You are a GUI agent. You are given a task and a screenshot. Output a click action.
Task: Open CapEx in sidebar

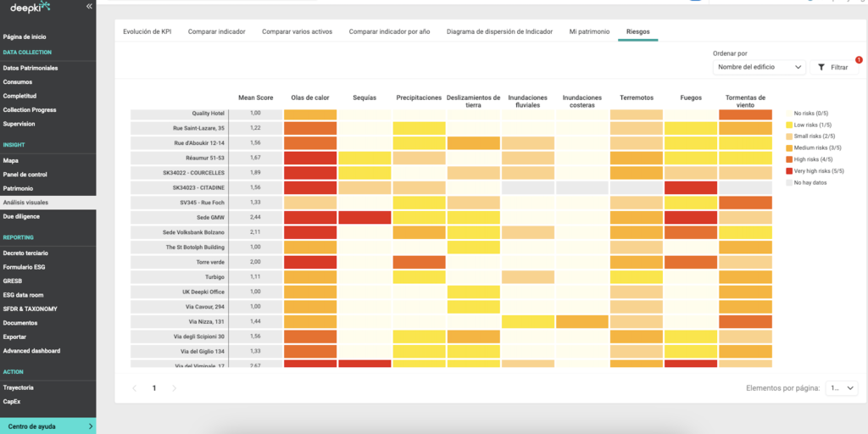click(12, 401)
